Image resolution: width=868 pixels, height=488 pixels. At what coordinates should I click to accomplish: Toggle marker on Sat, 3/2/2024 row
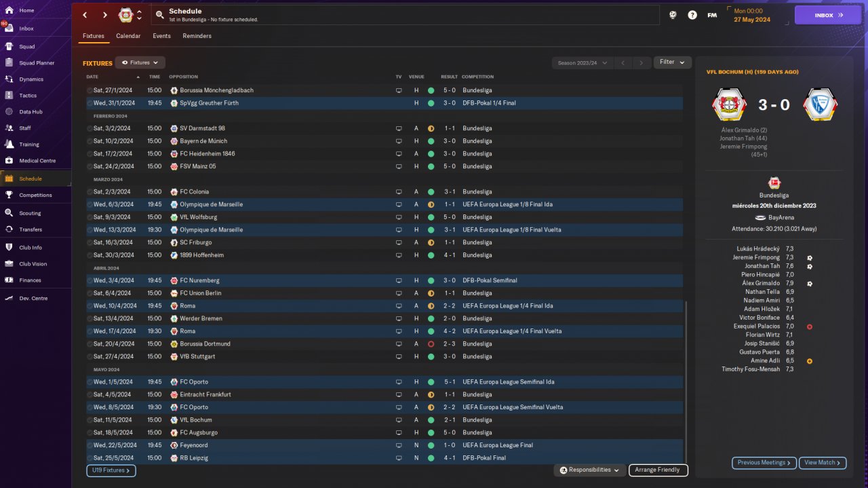point(90,128)
